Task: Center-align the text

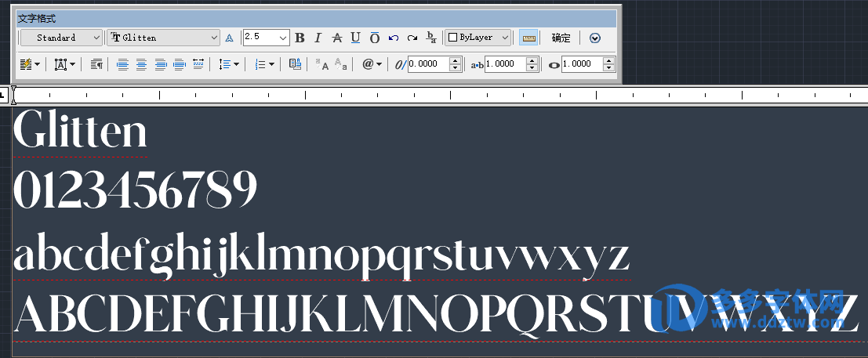Action: pos(141,64)
